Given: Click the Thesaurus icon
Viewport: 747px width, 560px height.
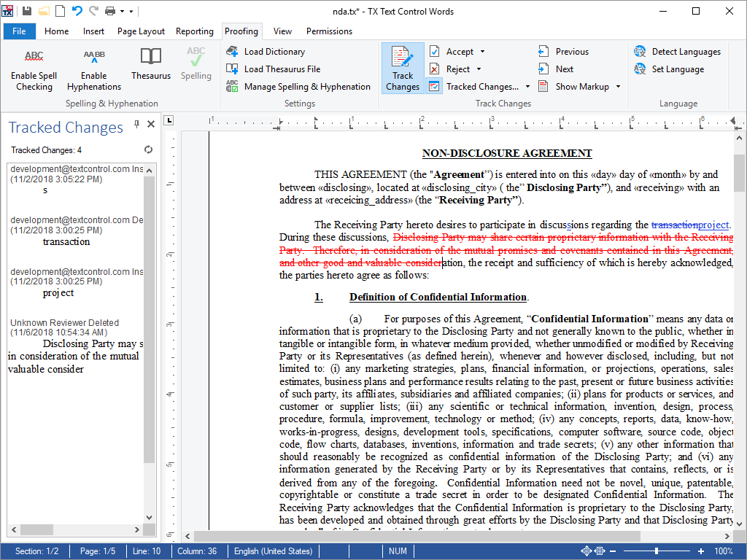Looking at the screenshot, I should (151, 57).
